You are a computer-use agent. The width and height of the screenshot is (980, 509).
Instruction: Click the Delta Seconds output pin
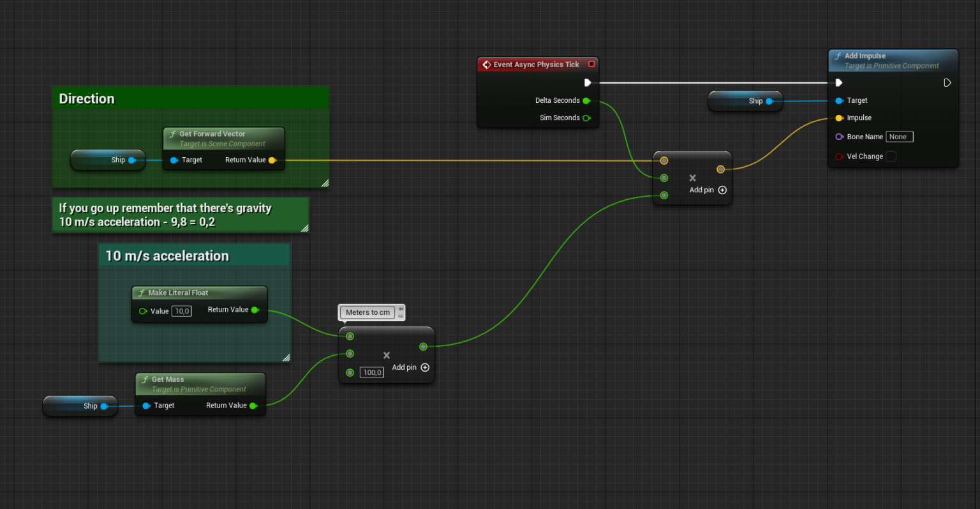point(587,100)
